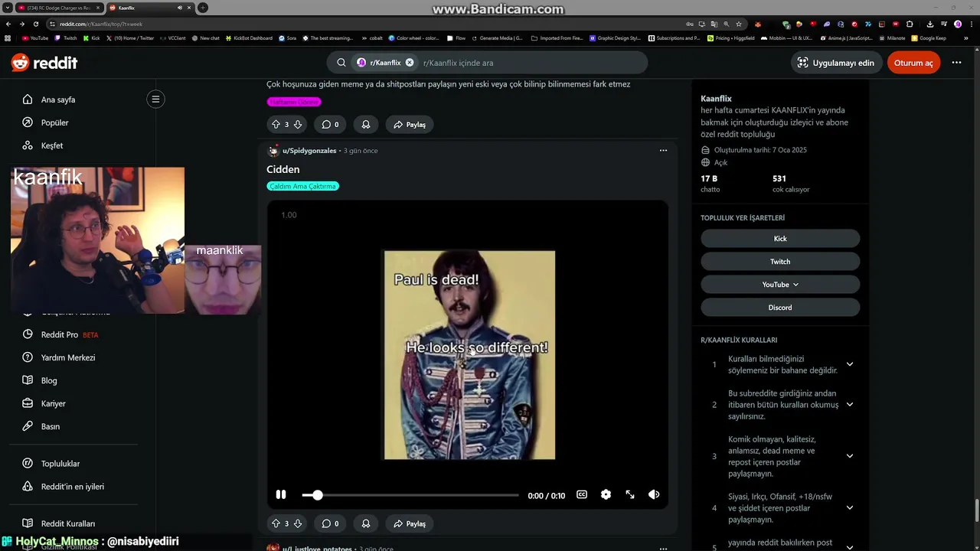
Task: Upvote the first post above Cidden
Action: pyautogui.click(x=276, y=124)
